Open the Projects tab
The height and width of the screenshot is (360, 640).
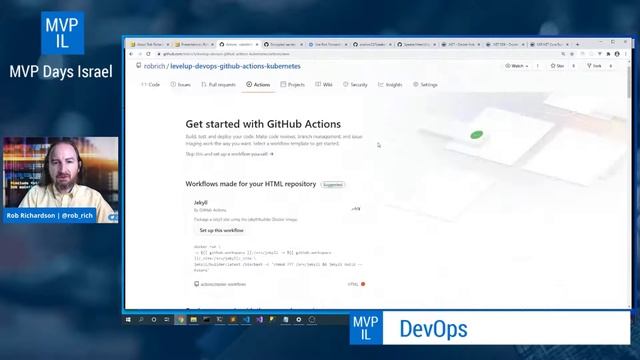coord(292,84)
